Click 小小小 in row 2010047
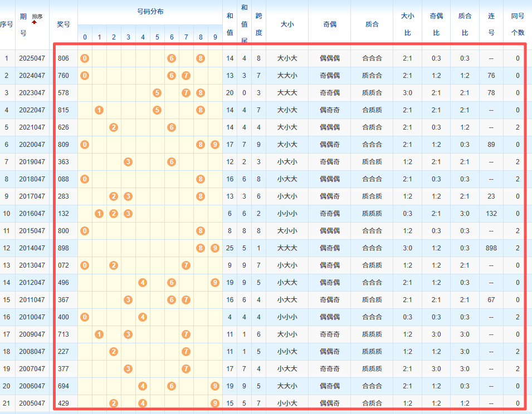 [287, 317]
